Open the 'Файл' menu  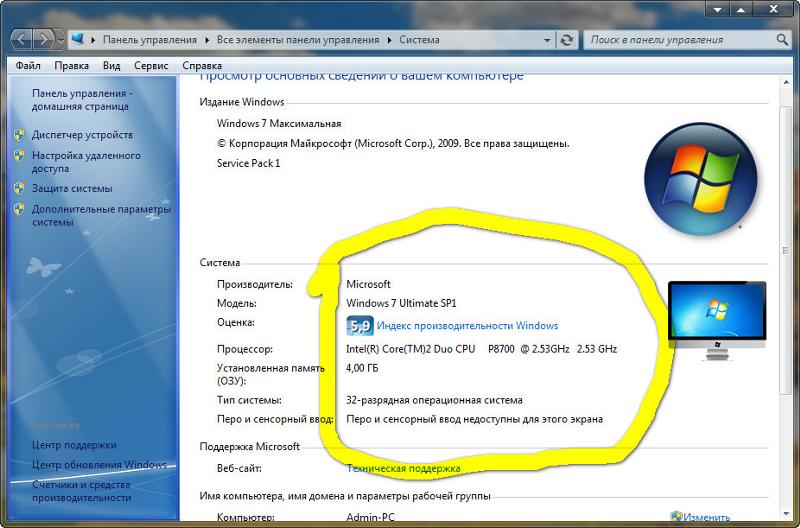(x=28, y=65)
